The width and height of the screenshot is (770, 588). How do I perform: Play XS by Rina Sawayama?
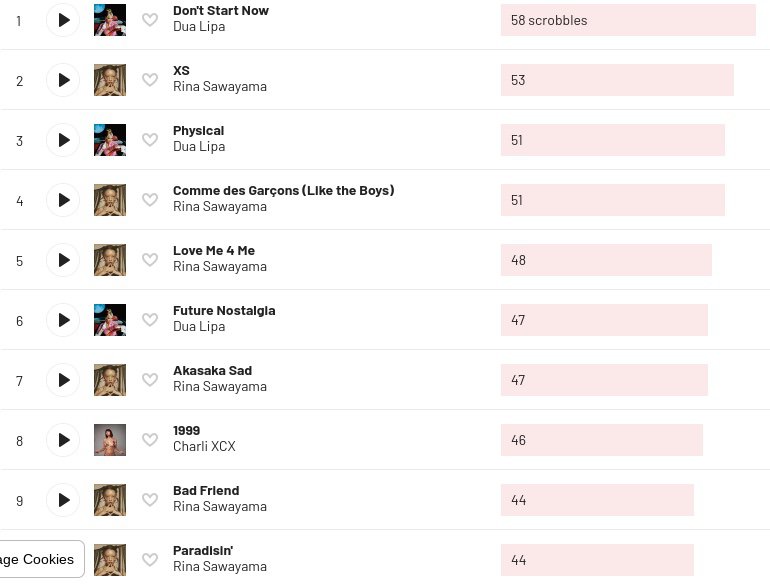click(x=63, y=80)
